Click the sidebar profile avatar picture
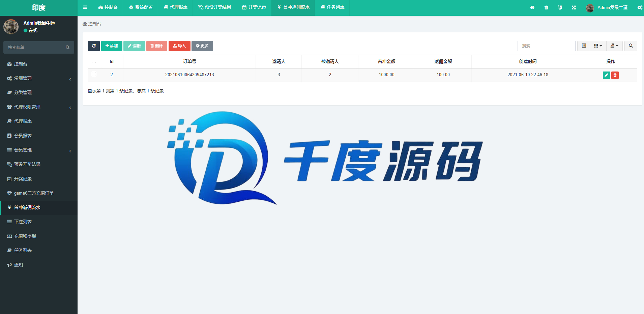 tap(11, 27)
